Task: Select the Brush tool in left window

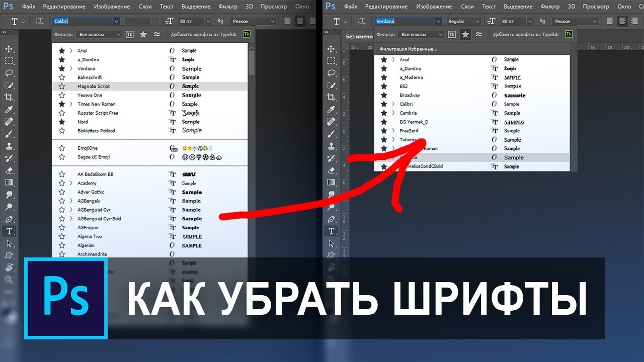Action: (9, 134)
